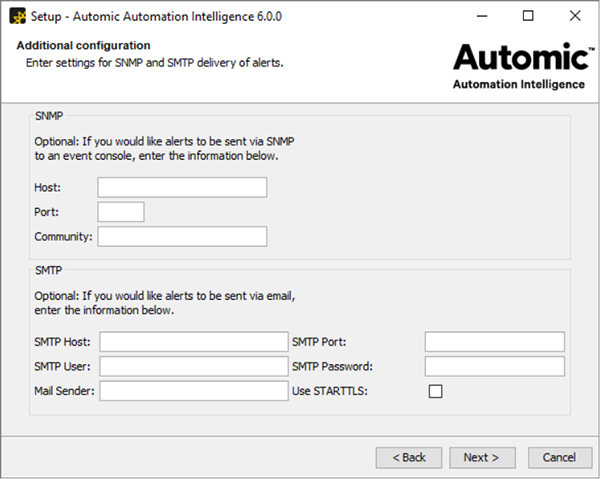
Task: Click the SNMP Host input field
Action: pyautogui.click(x=182, y=187)
